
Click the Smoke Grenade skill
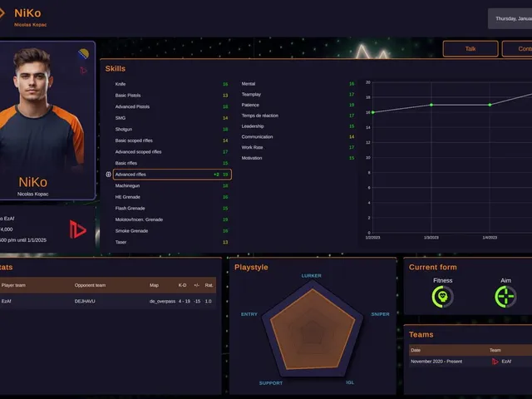pos(171,231)
